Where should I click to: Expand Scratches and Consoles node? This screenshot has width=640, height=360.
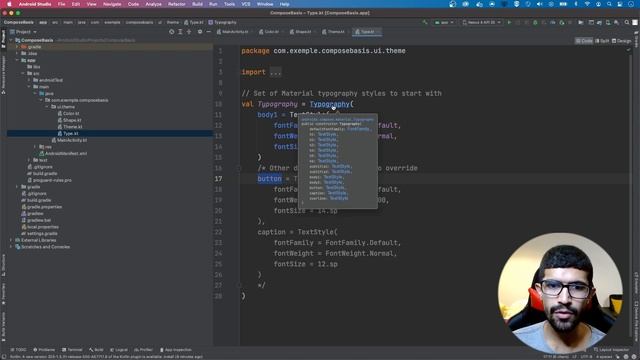11,247
